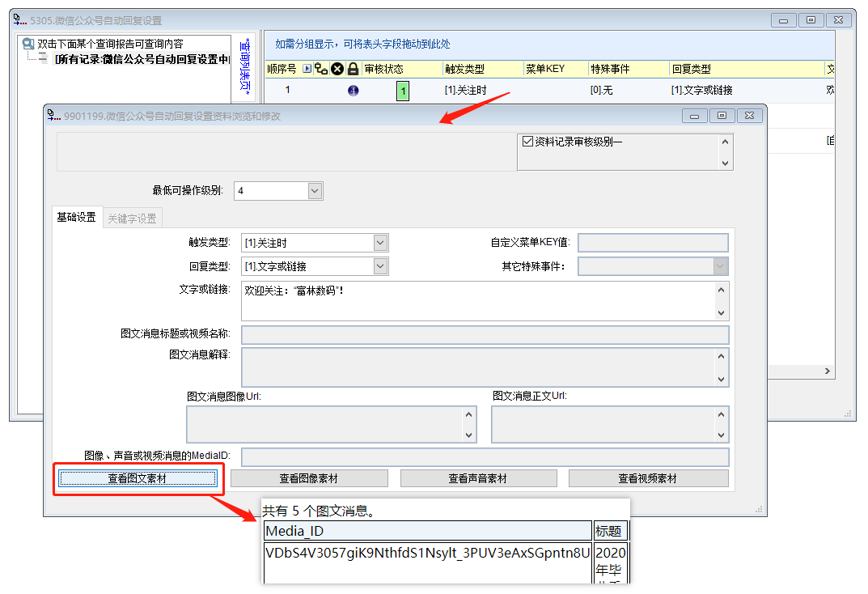Click the VDbS4V3057giK9... Media ID cell
The image size is (868, 594).
coord(428,562)
